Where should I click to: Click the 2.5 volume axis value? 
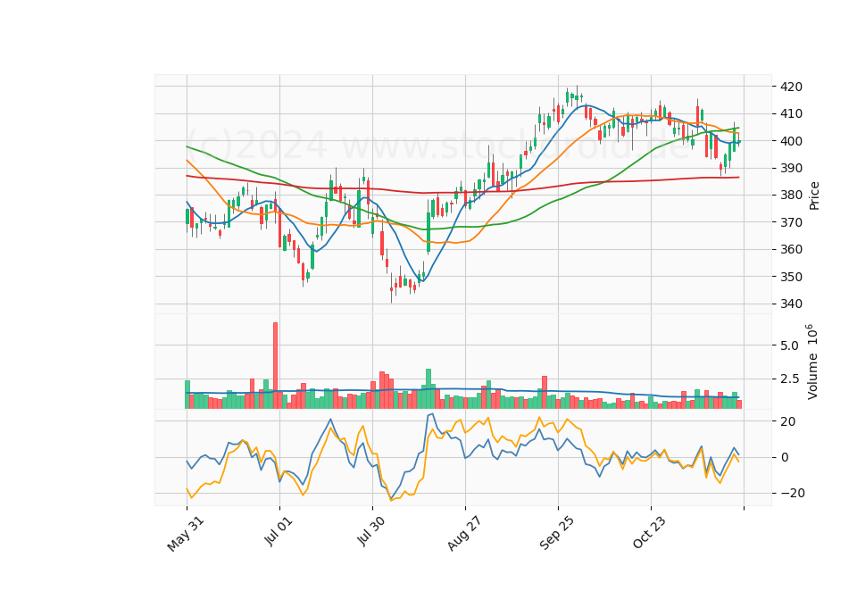[x=789, y=379]
